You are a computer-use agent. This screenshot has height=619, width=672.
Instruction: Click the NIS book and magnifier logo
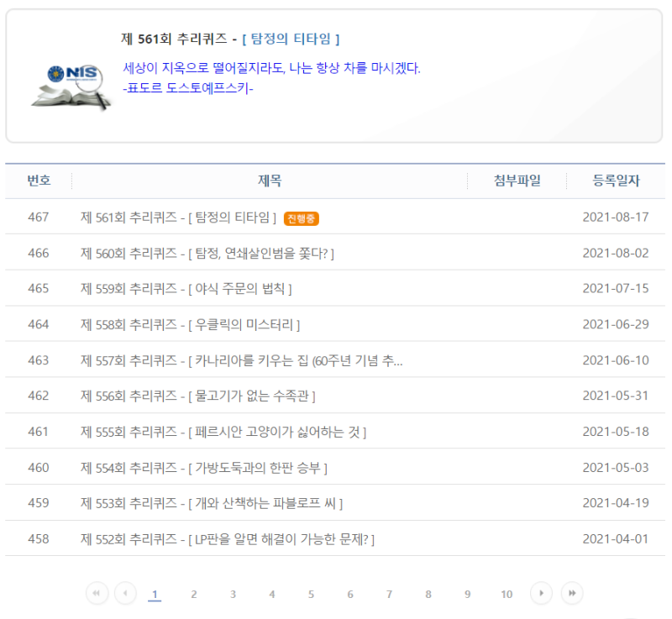tap(71, 87)
